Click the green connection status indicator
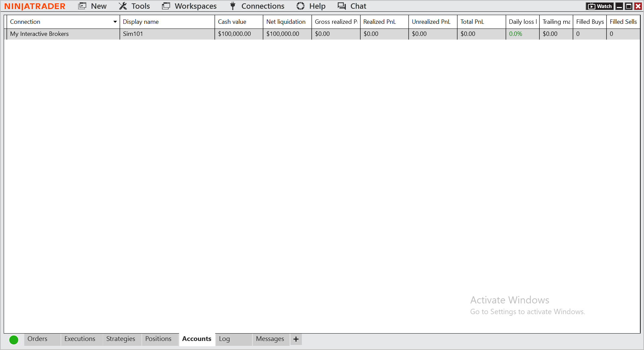Image resolution: width=644 pixels, height=350 pixels. point(14,340)
